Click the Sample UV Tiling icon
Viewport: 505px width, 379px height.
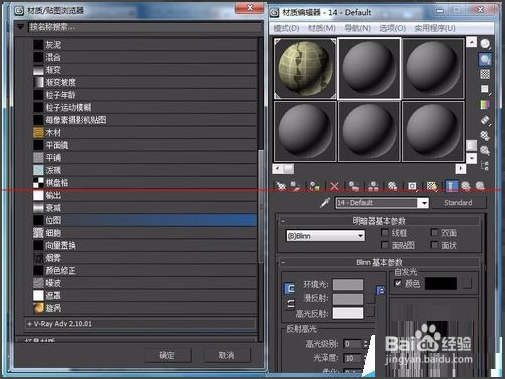tap(485, 89)
